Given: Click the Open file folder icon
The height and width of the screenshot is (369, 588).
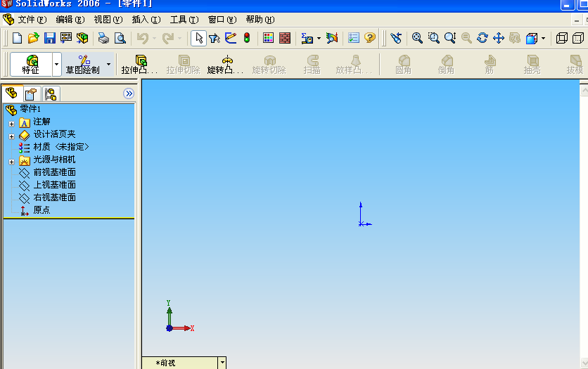Looking at the screenshot, I should click(x=33, y=38).
